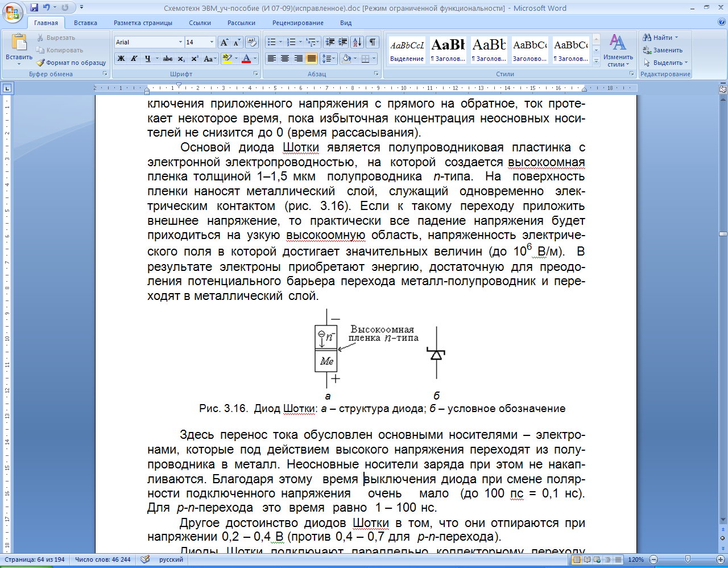Viewport: 728px width, 568px height.
Task: Toggle justified text alignment
Action: [311, 59]
